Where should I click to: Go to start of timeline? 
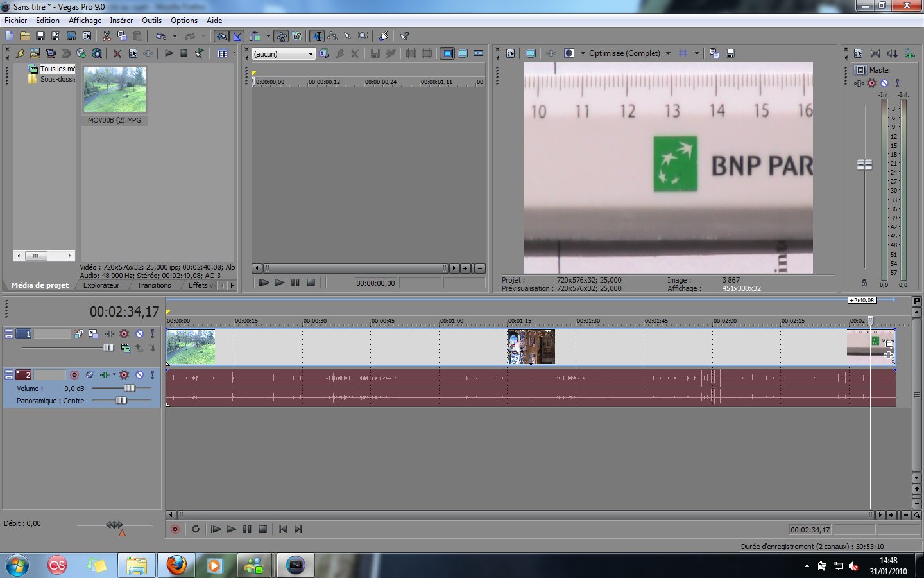click(x=283, y=529)
